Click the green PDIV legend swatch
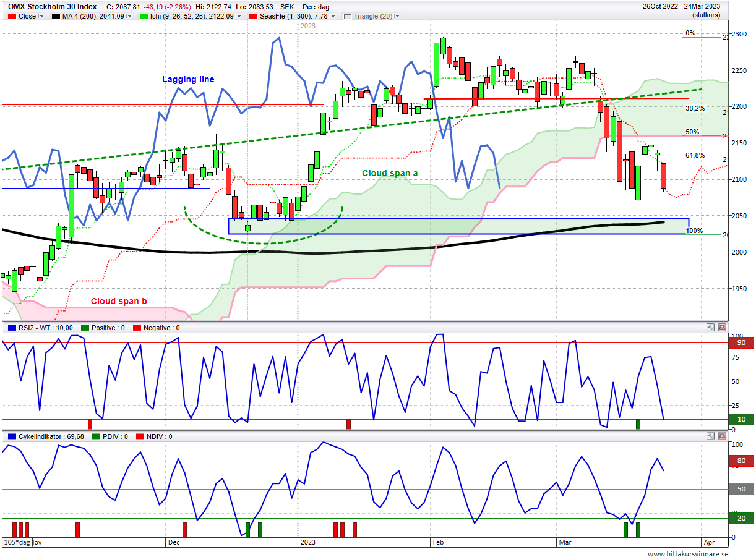The height and width of the screenshot is (557, 756). pos(95,436)
